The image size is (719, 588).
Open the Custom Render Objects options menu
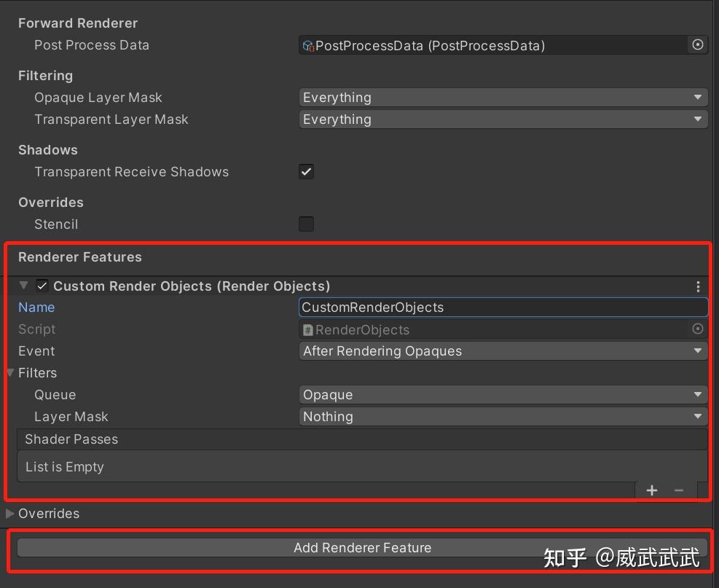click(x=698, y=286)
